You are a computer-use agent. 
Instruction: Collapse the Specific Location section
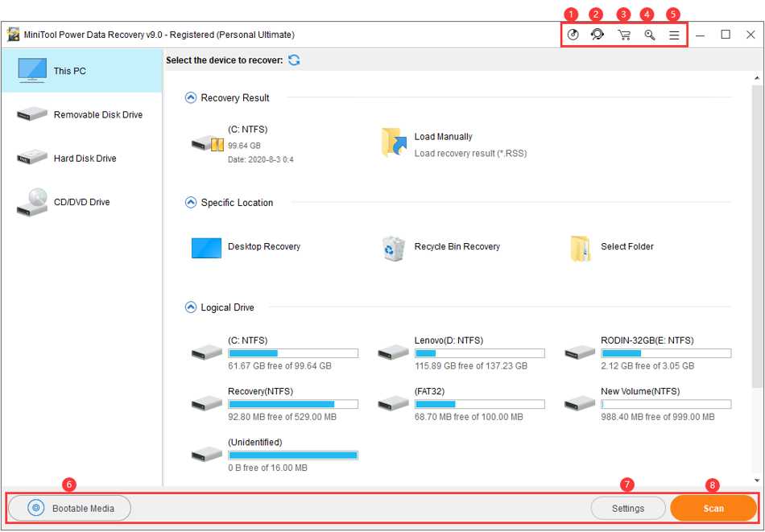pyautogui.click(x=190, y=202)
